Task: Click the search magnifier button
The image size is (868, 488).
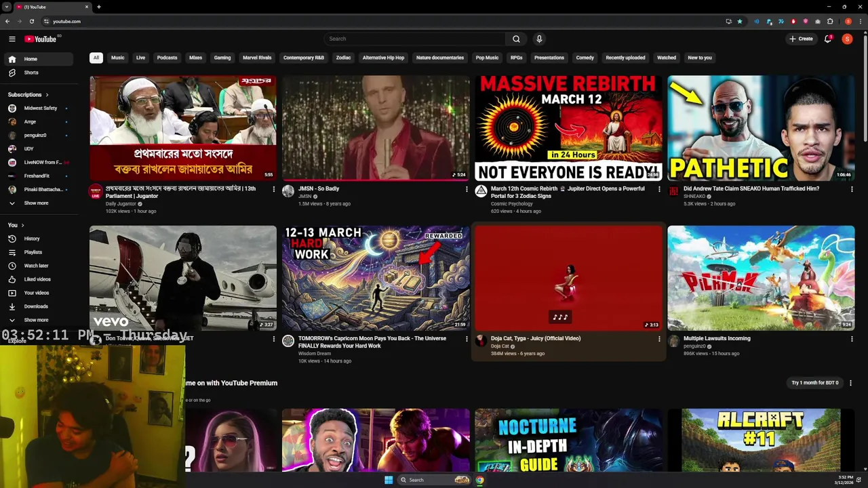Action: 516,39
